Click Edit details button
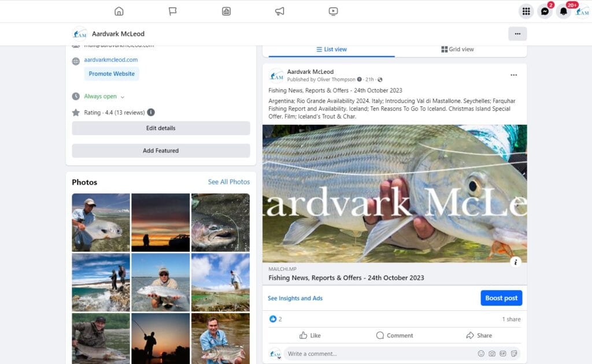 click(x=161, y=128)
